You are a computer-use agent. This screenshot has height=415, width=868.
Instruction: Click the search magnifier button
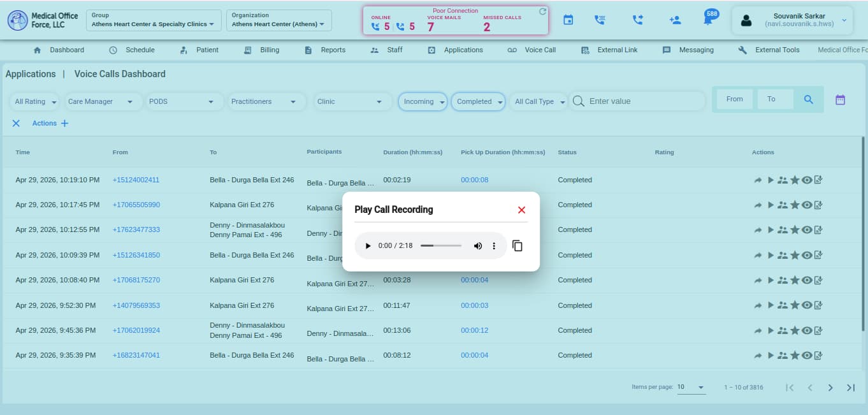click(809, 99)
